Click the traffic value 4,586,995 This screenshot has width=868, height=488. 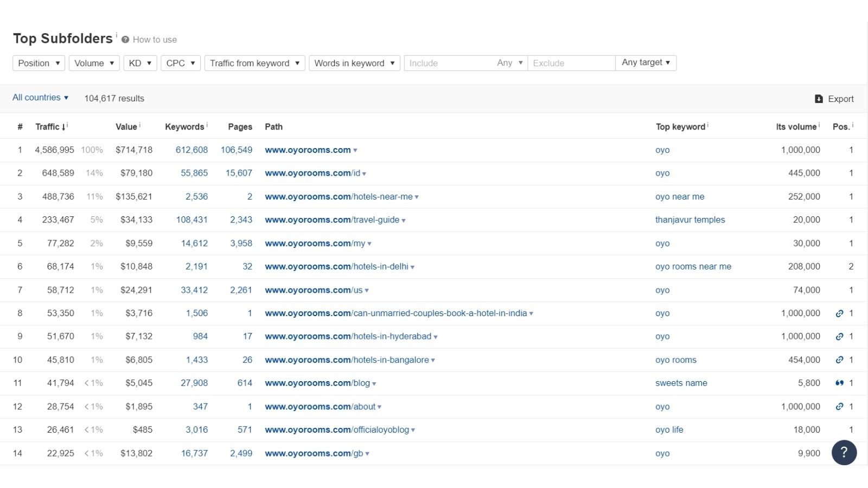tap(54, 150)
